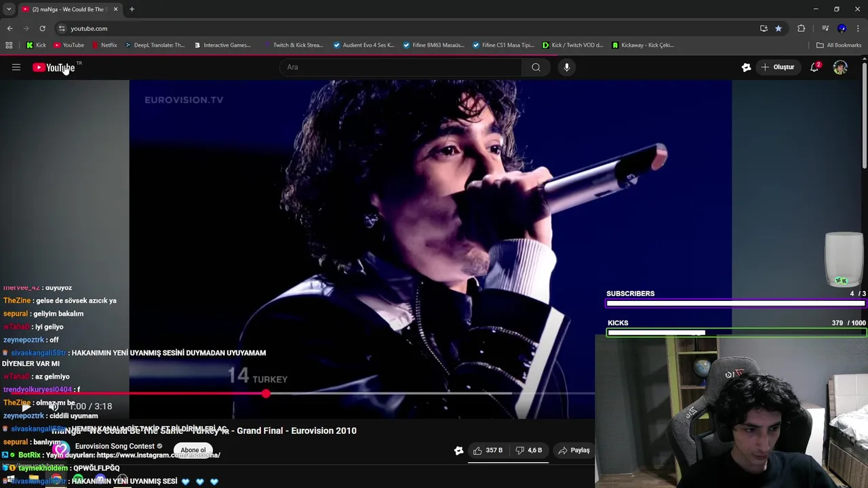Open the account avatar menu on YouTube
Viewport: 868px width, 488px height.
point(840,67)
